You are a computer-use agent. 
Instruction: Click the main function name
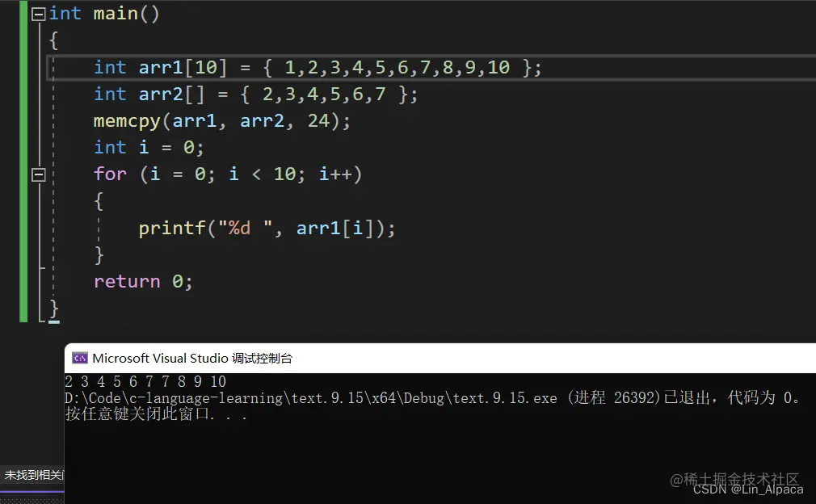coord(116,14)
